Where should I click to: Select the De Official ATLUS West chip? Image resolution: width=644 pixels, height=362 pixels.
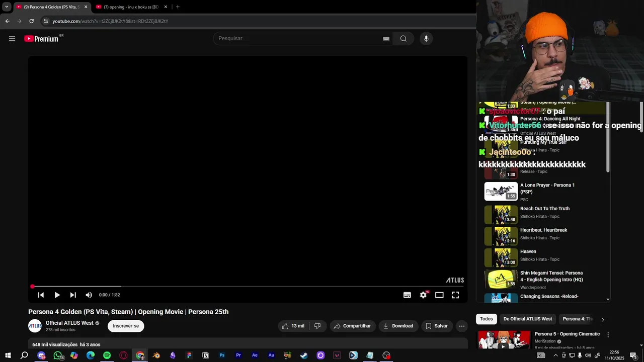pyautogui.click(x=528, y=319)
